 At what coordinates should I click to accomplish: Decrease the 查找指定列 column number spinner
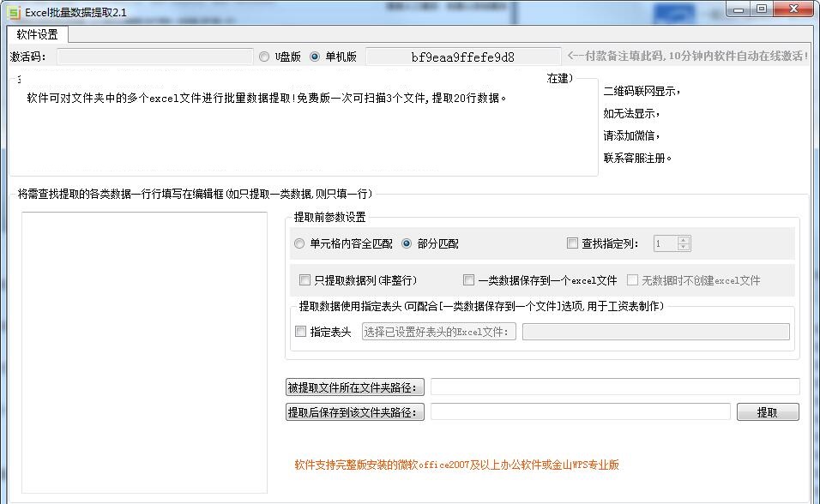click(x=684, y=247)
